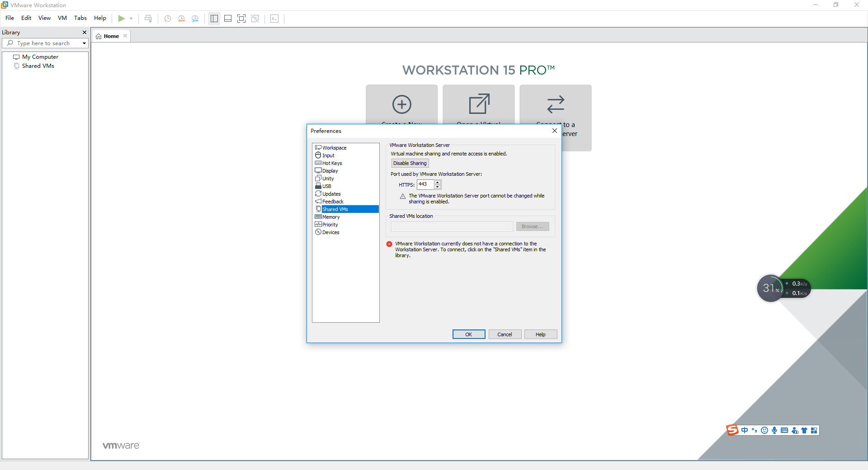Click the Sogou input method S logo
This screenshot has height=470, width=868.
(x=732, y=430)
